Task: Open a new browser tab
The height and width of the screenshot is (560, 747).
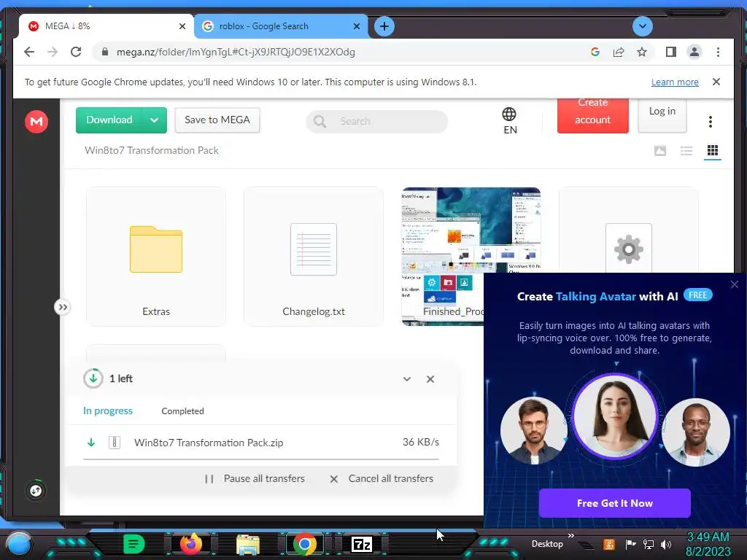Action: 384,26
